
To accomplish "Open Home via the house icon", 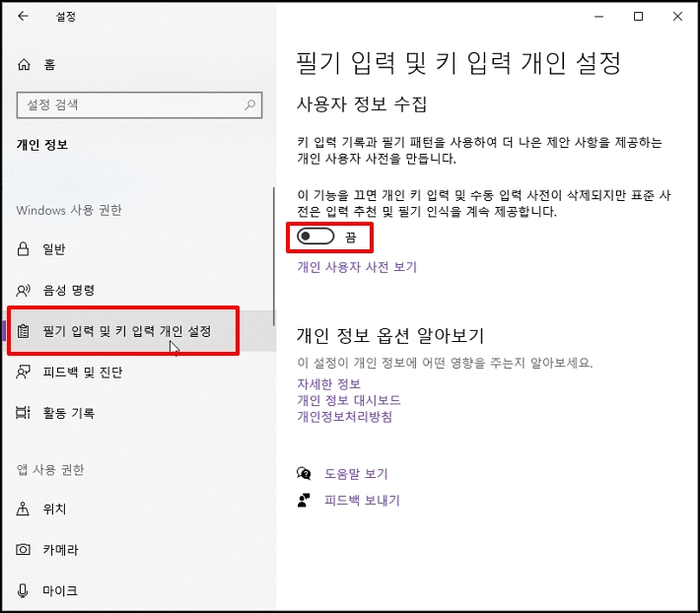I will pyautogui.click(x=24, y=65).
